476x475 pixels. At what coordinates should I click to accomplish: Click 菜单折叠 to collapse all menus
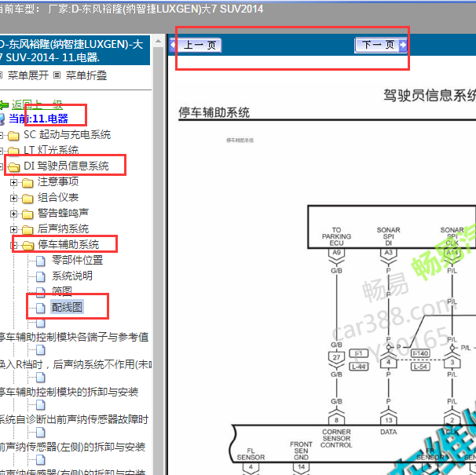[86, 75]
